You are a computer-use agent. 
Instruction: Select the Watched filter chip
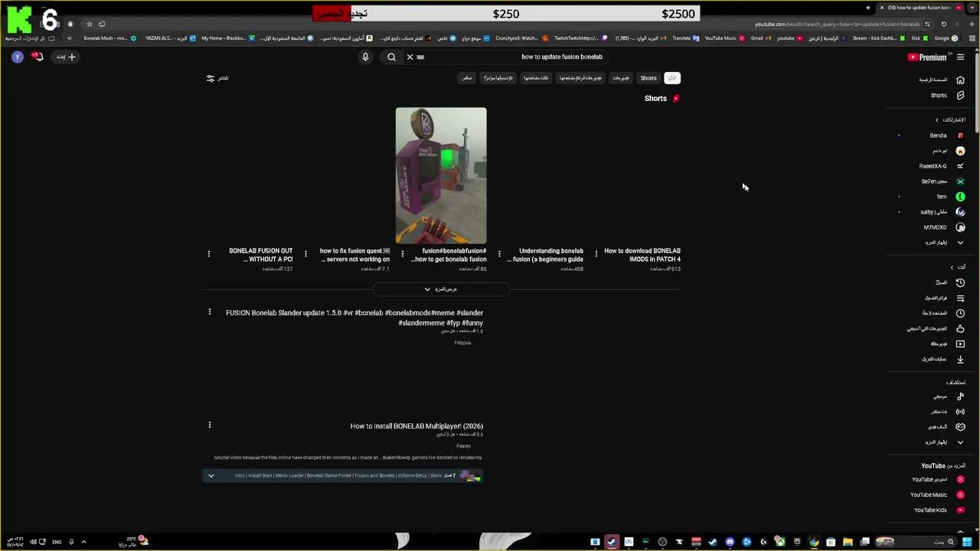click(536, 78)
